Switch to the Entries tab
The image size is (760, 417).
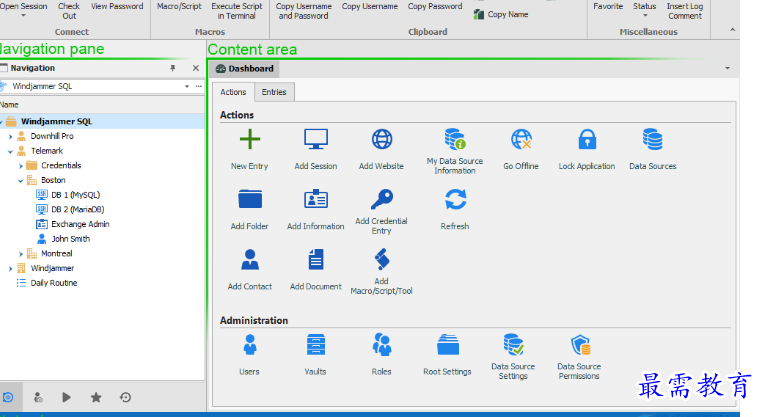pos(274,92)
